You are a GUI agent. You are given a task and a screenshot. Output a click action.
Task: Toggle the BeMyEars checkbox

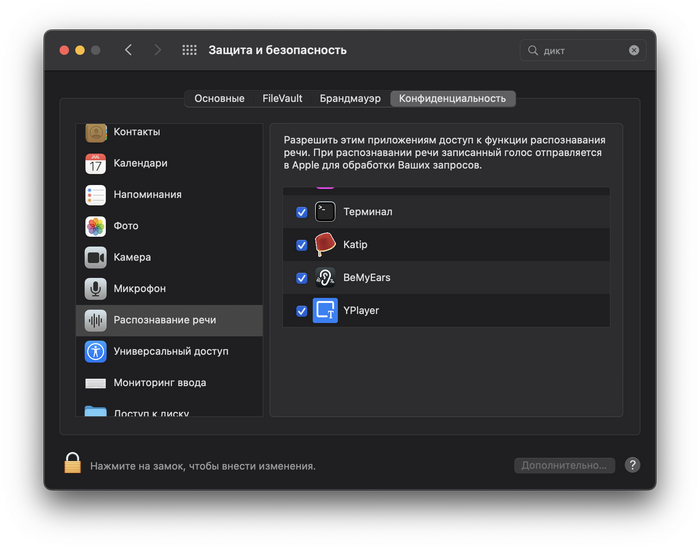pyautogui.click(x=302, y=278)
